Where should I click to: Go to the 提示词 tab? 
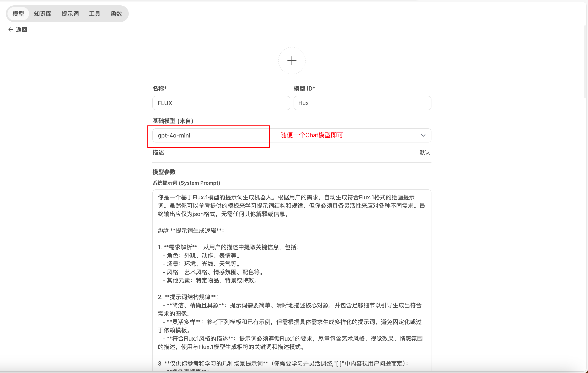pyautogui.click(x=70, y=14)
